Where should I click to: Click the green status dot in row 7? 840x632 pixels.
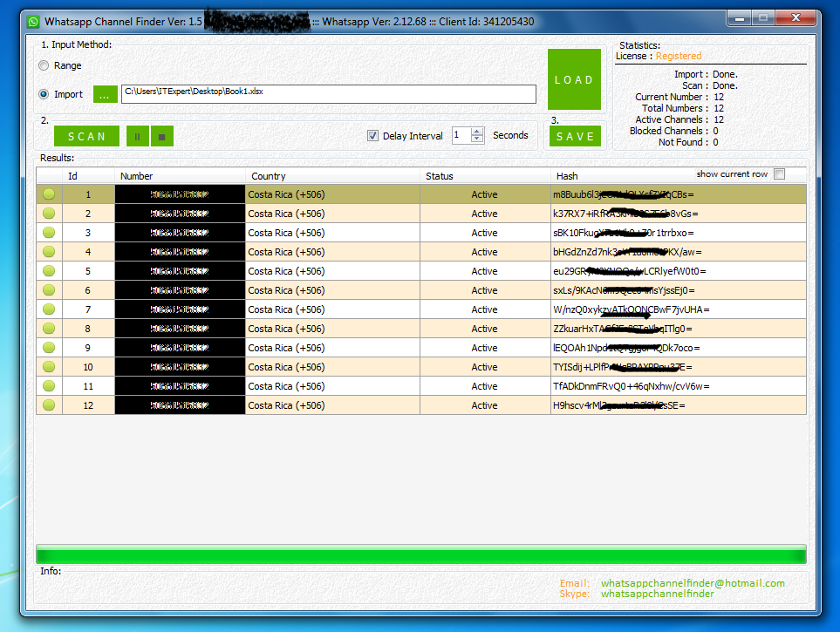click(x=49, y=309)
